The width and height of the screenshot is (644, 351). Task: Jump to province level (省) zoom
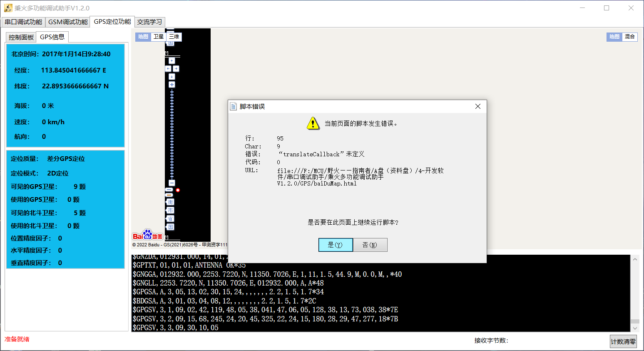(x=170, y=219)
